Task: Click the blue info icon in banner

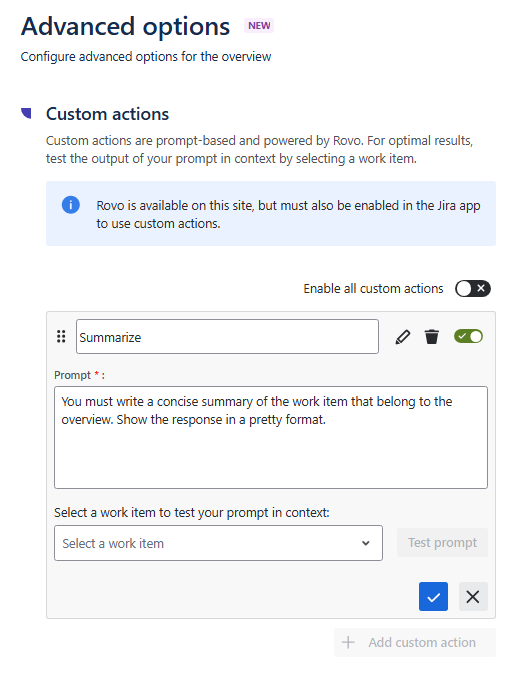Action: (x=71, y=205)
